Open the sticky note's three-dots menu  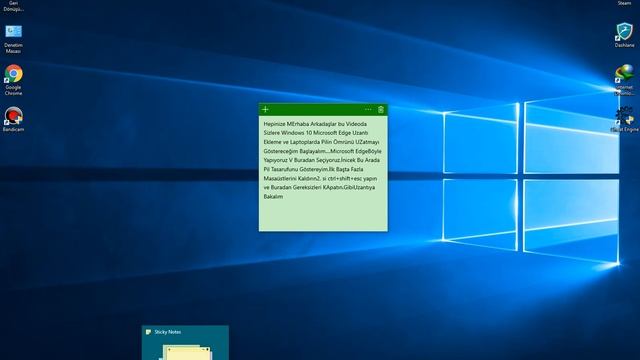[368, 109]
